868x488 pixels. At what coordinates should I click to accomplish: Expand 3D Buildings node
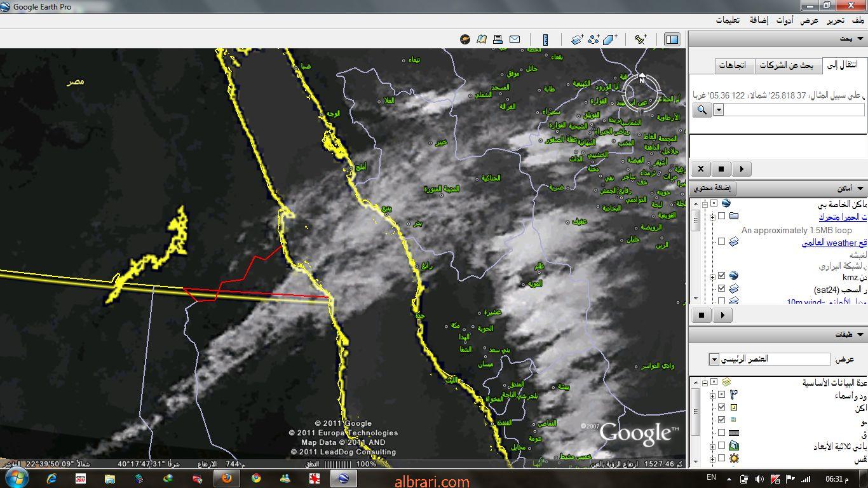pyautogui.click(x=712, y=446)
